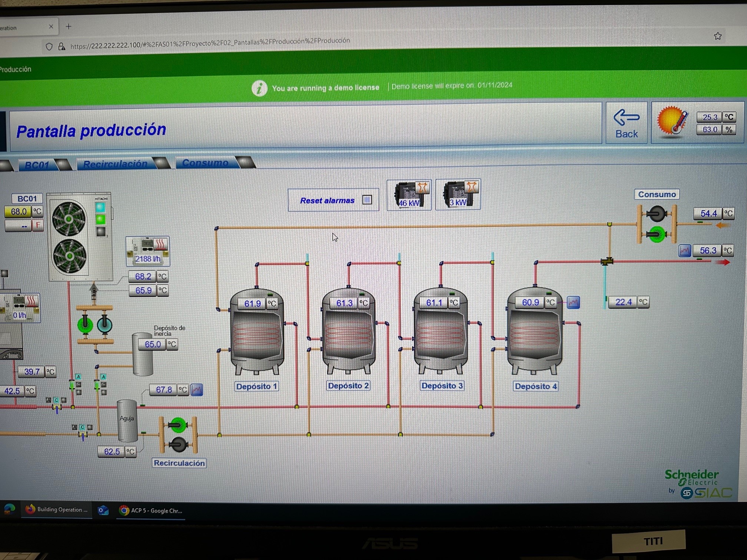Click the Depósito 3 label
The image size is (747, 560).
click(x=442, y=386)
